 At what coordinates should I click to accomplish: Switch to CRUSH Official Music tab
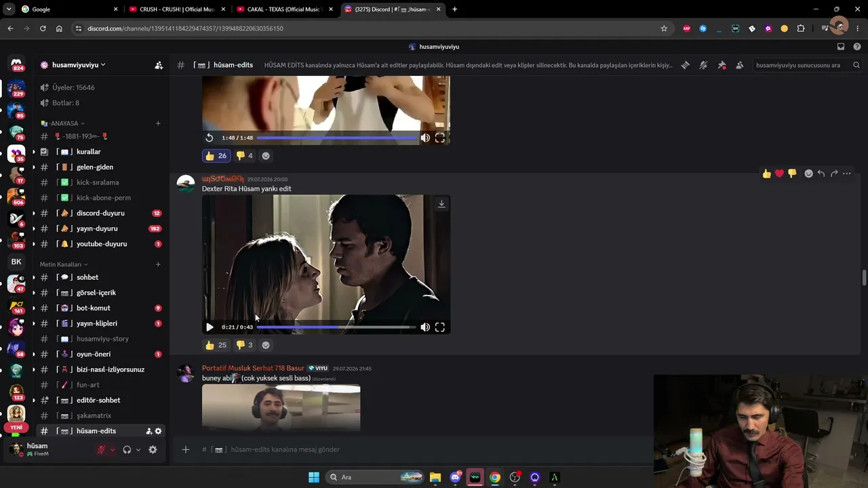[x=177, y=9]
